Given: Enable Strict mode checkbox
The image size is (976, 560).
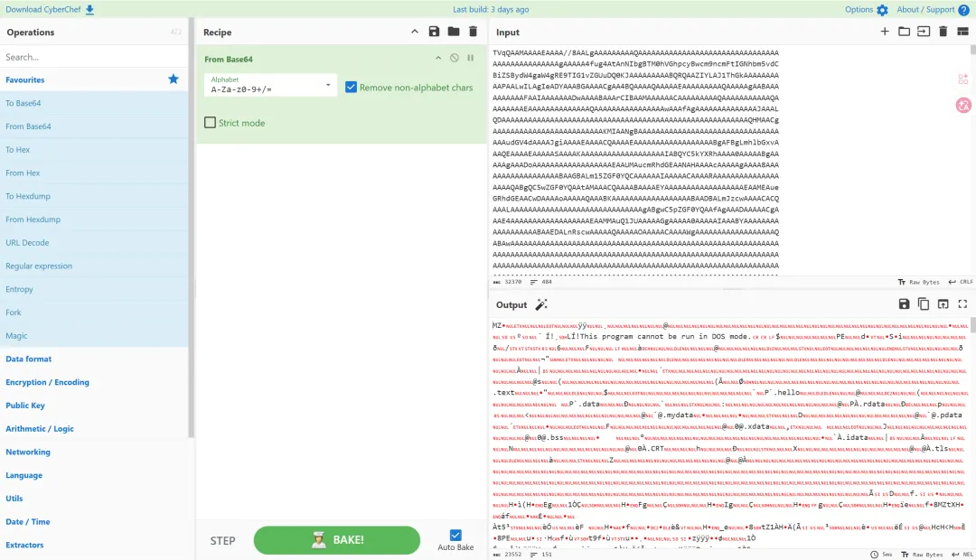Looking at the screenshot, I should click(211, 123).
